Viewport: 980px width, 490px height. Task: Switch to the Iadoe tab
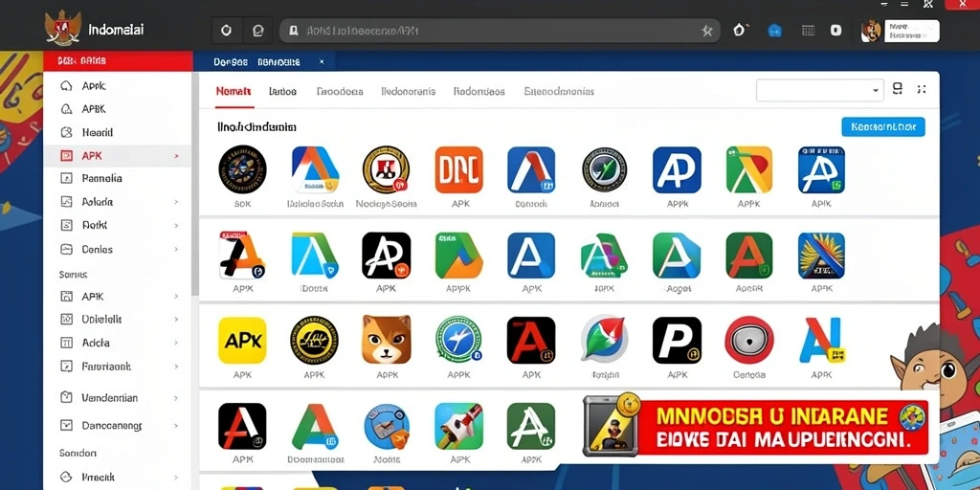282,91
